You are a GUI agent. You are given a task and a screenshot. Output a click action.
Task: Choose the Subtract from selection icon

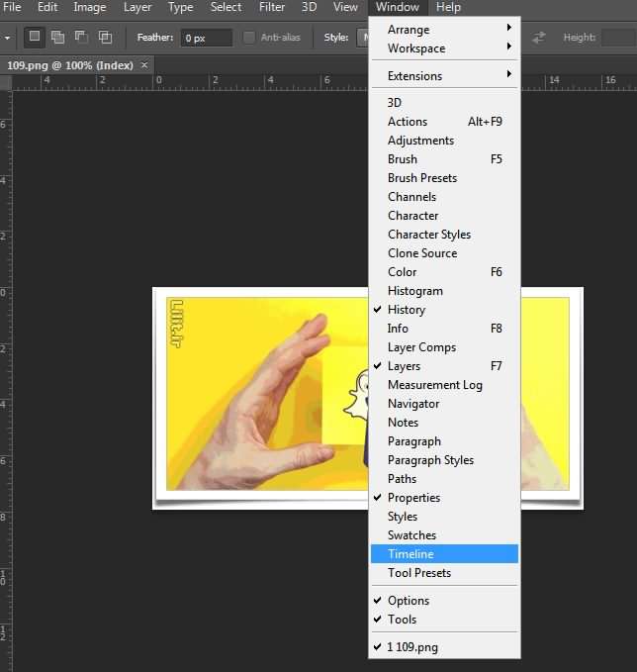coord(81,38)
